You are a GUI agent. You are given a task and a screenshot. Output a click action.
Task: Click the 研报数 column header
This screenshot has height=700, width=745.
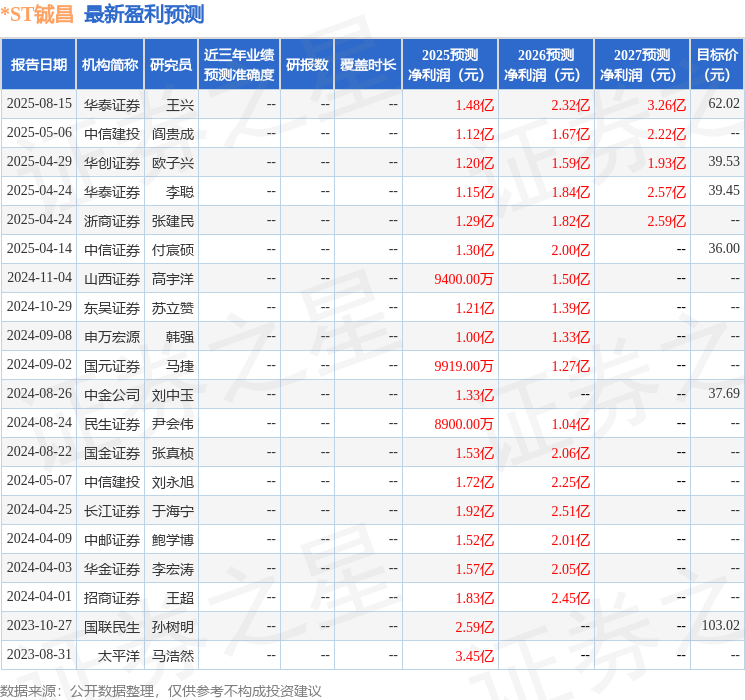coord(307,65)
